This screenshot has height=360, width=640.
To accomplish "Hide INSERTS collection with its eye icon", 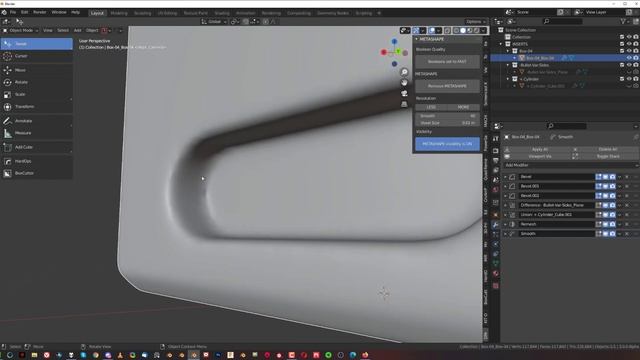I will pyautogui.click(x=629, y=44).
